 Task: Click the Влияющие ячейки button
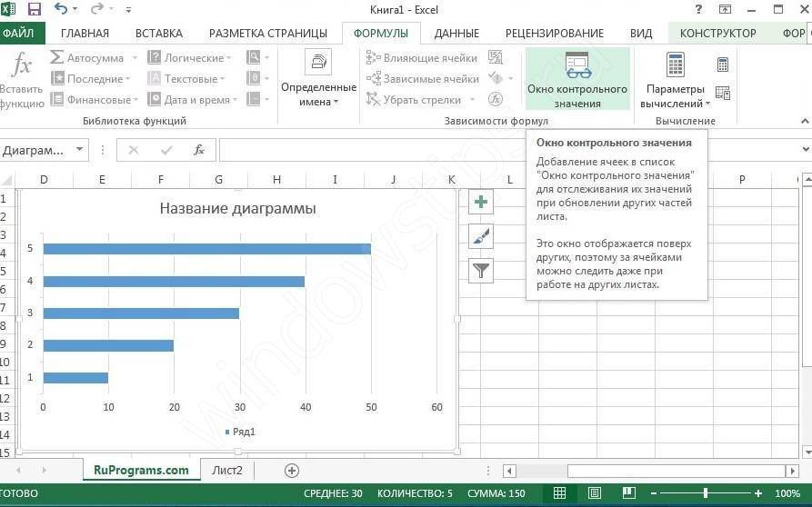click(x=422, y=58)
